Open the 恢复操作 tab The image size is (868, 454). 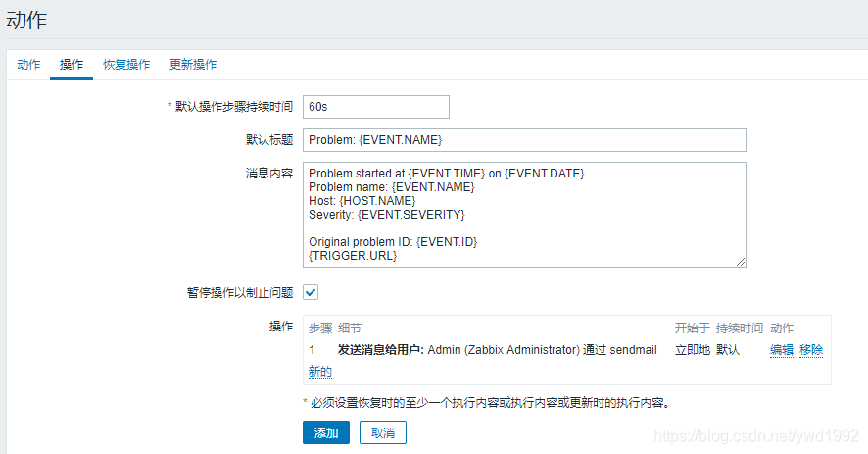point(126,65)
